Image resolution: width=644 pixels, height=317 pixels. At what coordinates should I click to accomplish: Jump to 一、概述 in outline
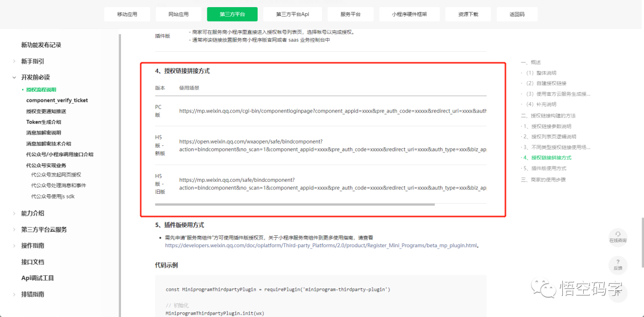(x=531, y=63)
